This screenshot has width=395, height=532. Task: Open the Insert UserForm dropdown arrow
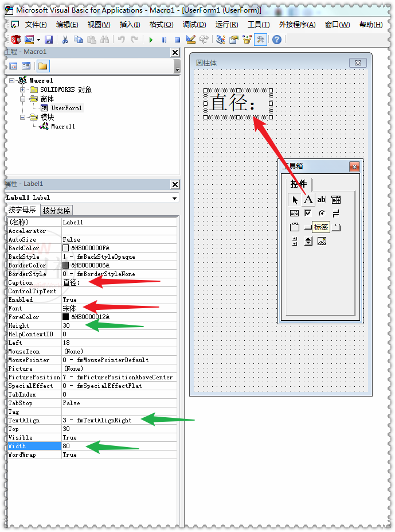coord(38,40)
